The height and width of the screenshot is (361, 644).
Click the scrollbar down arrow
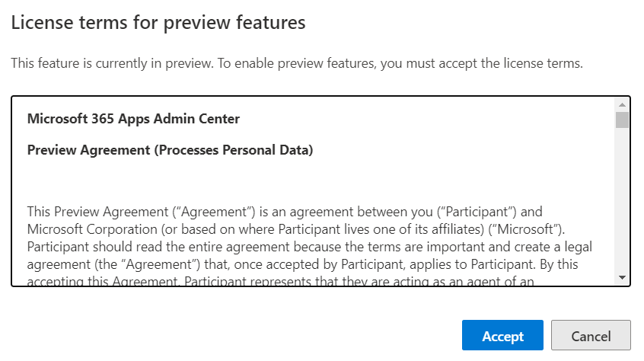click(622, 278)
